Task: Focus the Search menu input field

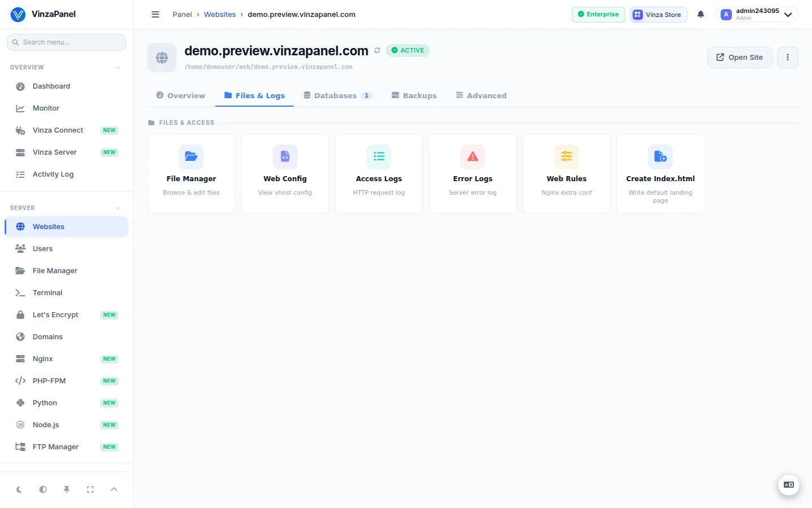Action: click(x=67, y=42)
